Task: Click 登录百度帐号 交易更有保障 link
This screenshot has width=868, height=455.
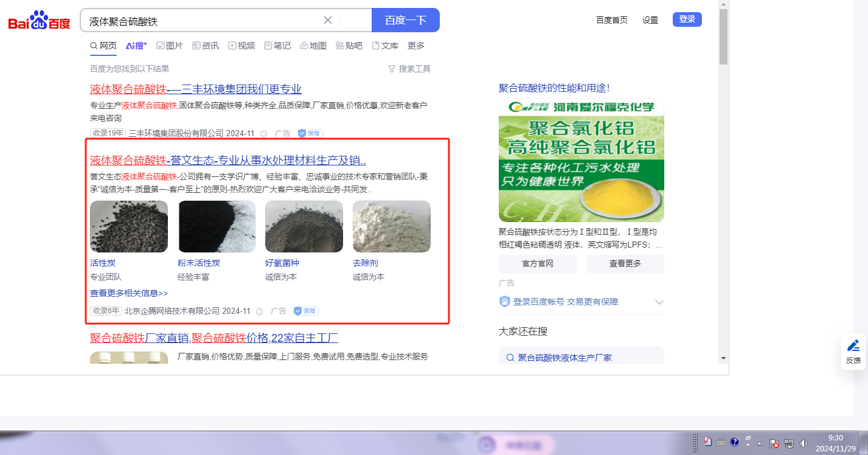Action: (565, 302)
